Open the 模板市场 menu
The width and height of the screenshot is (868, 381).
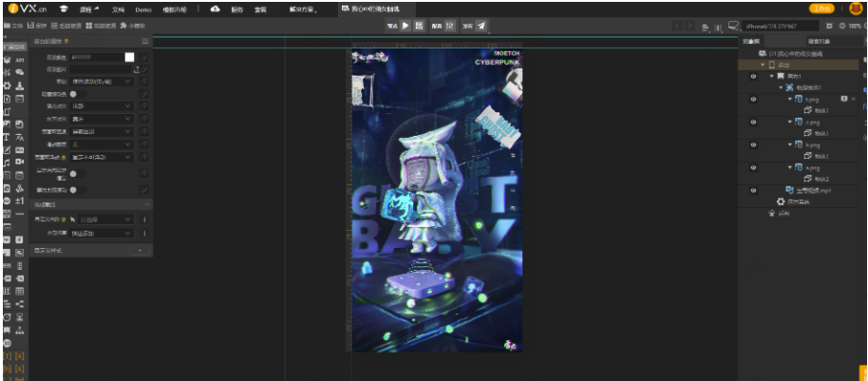175,10
